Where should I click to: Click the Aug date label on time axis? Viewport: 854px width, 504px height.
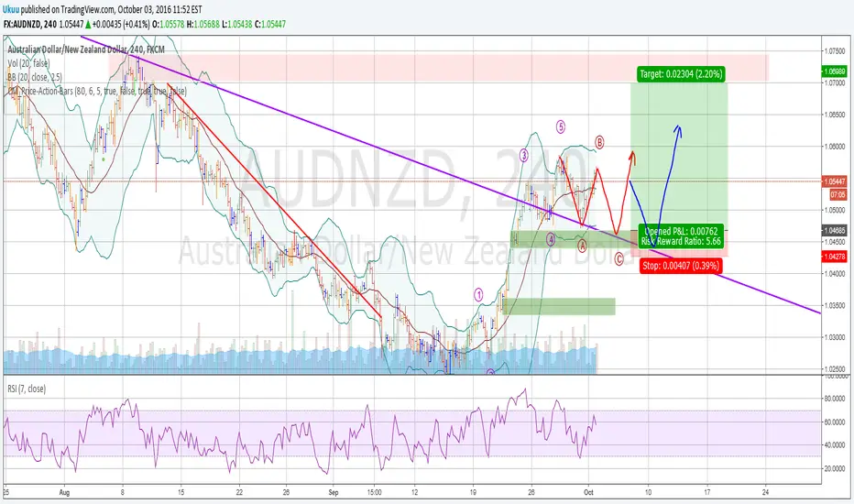coord(65,492)
